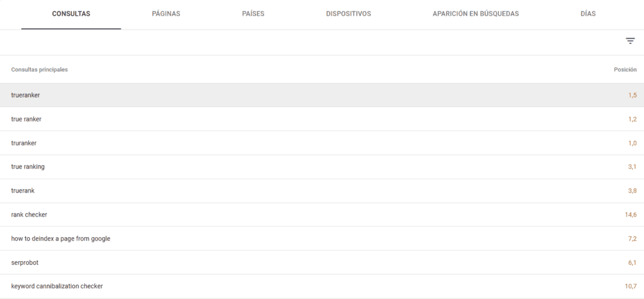Select the truerank query row
Viewport: 644px width, 299px height.
(23, 191)
